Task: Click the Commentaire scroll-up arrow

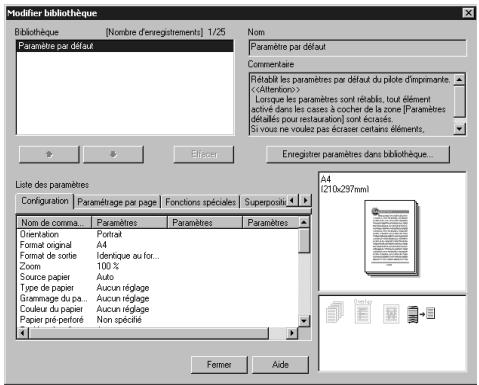Action: click(459, 80)
